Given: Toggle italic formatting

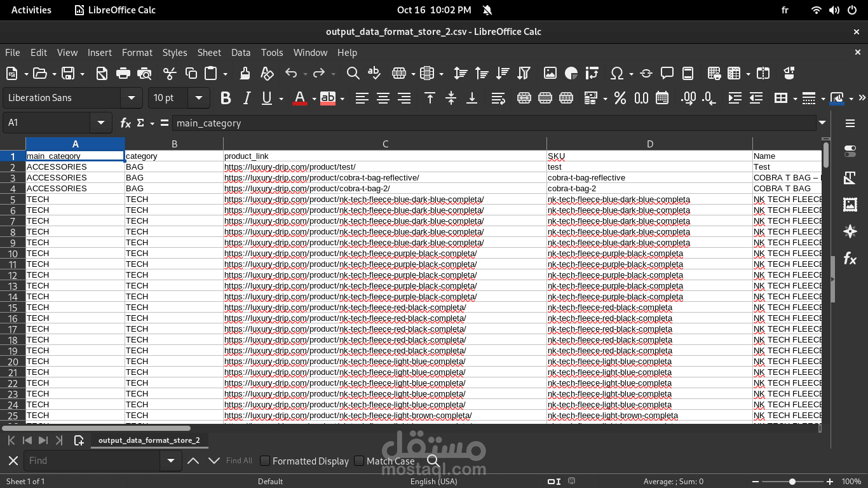Looking at the screenshot, I should tap(247, 98).
